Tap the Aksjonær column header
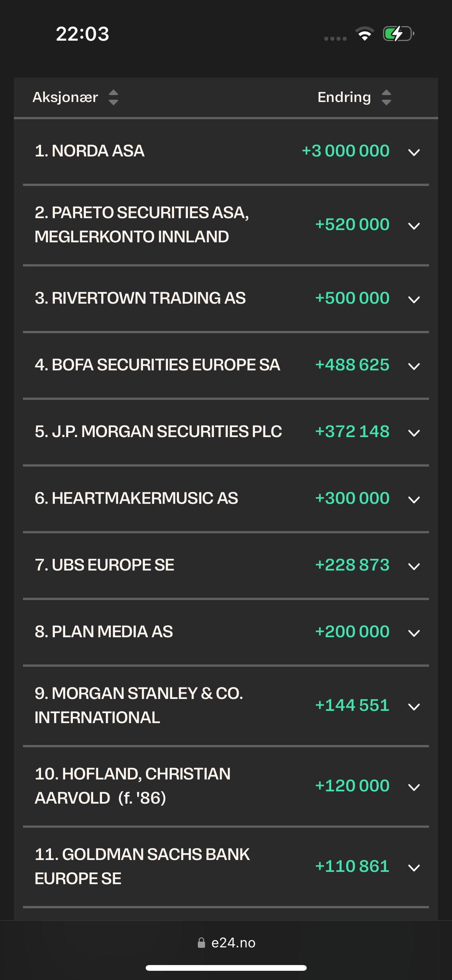Viewport: 452px width, 980px height. 65,97
